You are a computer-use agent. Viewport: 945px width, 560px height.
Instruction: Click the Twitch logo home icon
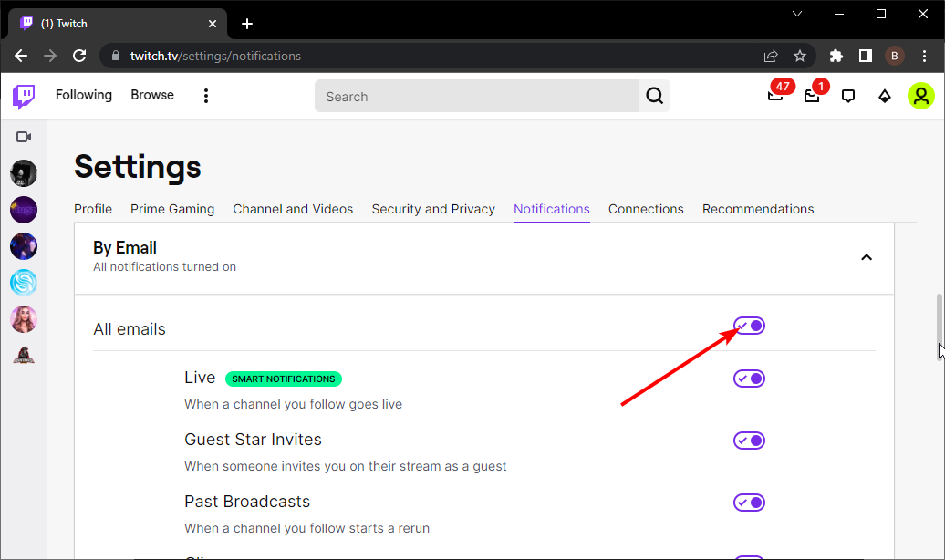coord(24,96)
